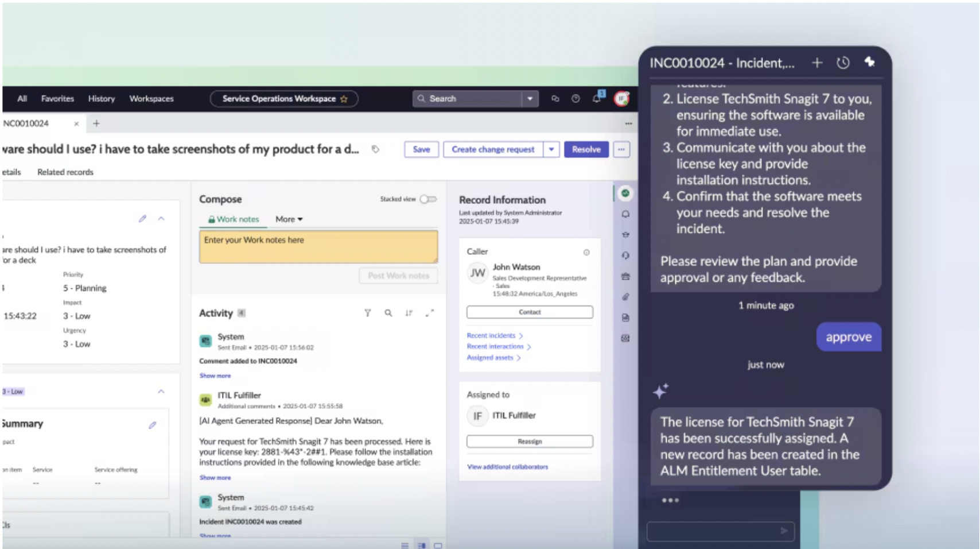Open the tab bar overflow menu

[628, 123]
